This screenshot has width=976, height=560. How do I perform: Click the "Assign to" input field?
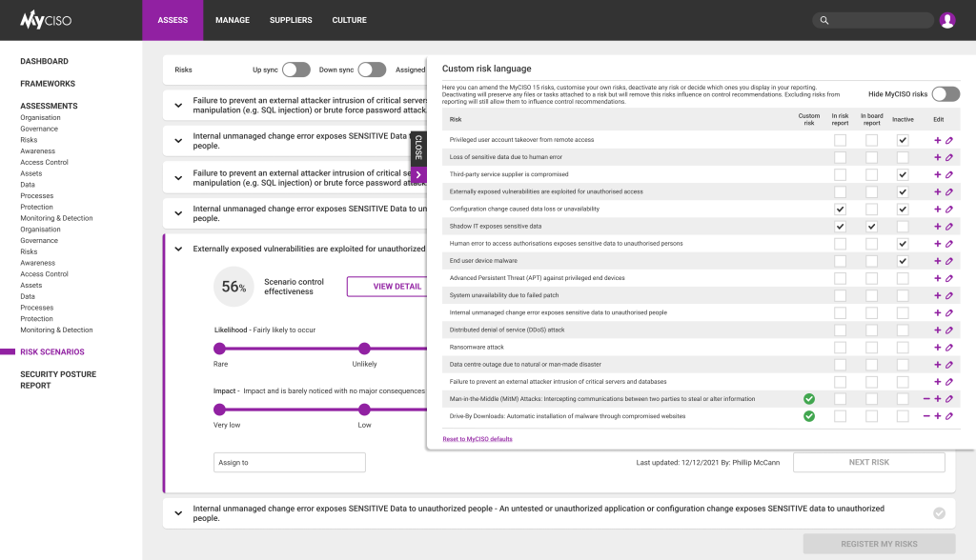click(x=290, y=461)
